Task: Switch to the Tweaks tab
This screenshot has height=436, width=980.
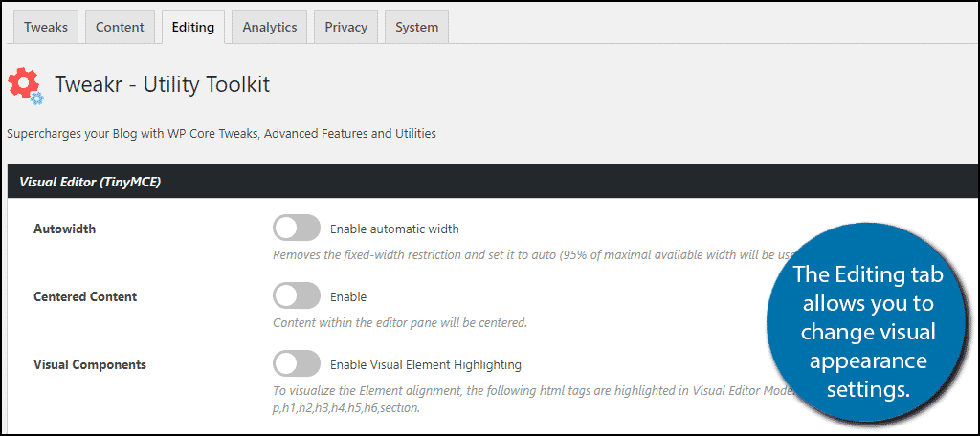Action: [46, 28]
